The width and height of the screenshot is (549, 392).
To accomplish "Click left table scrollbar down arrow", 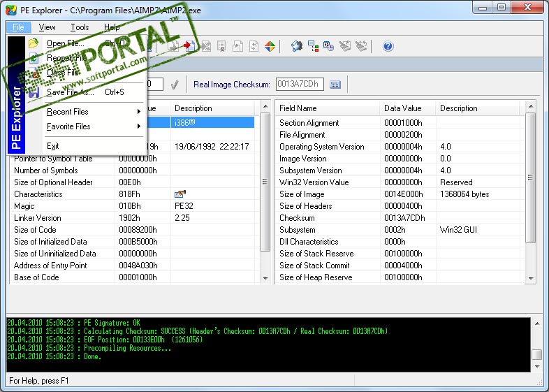I will click(x=265, y=279).
